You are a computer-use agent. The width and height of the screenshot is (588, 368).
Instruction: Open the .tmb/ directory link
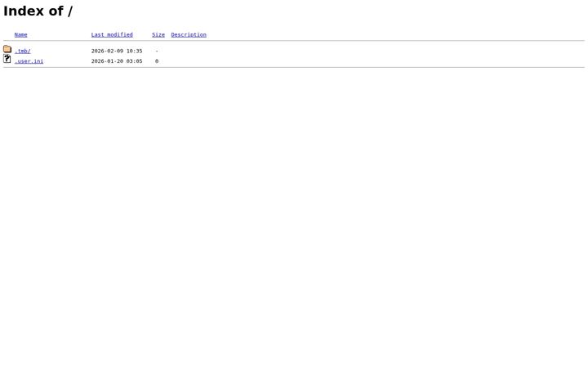[x=23, y=51]
